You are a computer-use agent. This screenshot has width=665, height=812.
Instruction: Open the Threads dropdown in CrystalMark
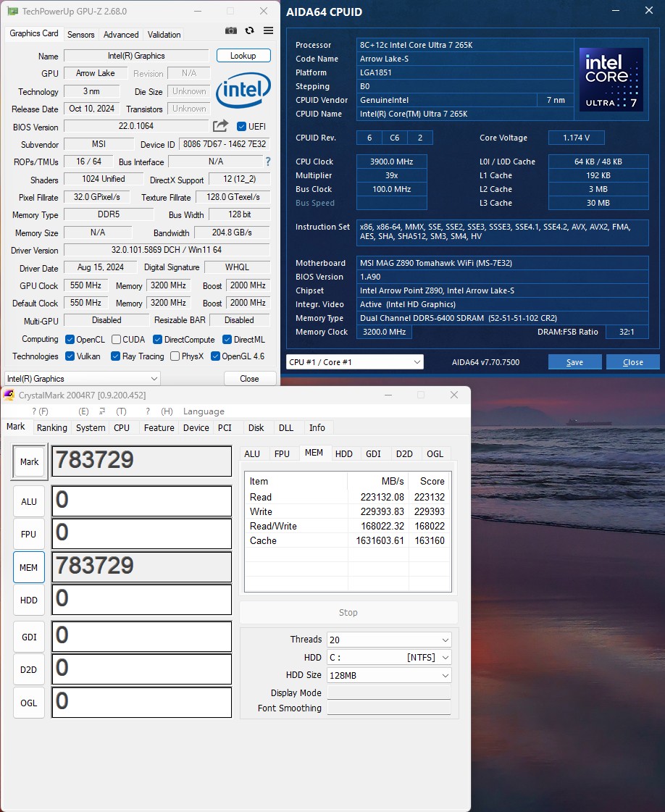pyautogui.click(x=389, y=640)
